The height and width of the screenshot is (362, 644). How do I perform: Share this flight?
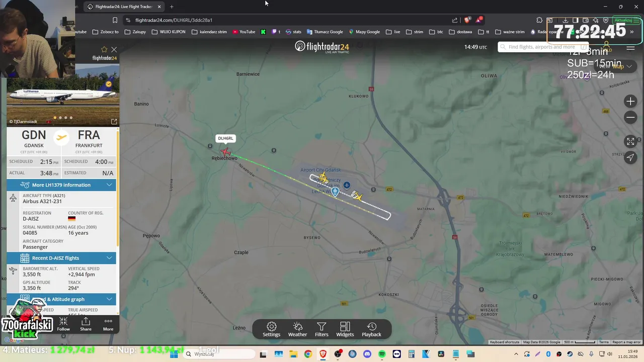pos(86,324)
